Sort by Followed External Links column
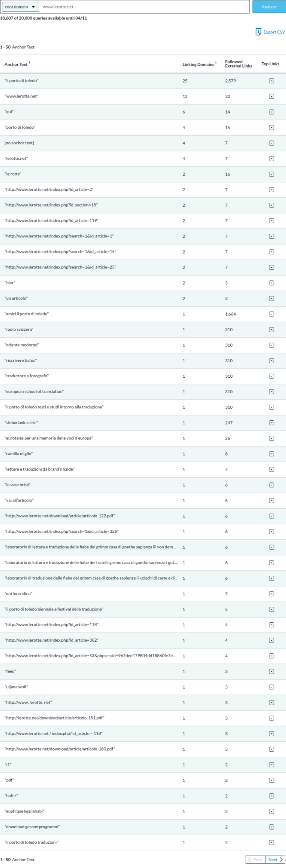The height and width of the screenshot is (868, 286). coord(238,64)
